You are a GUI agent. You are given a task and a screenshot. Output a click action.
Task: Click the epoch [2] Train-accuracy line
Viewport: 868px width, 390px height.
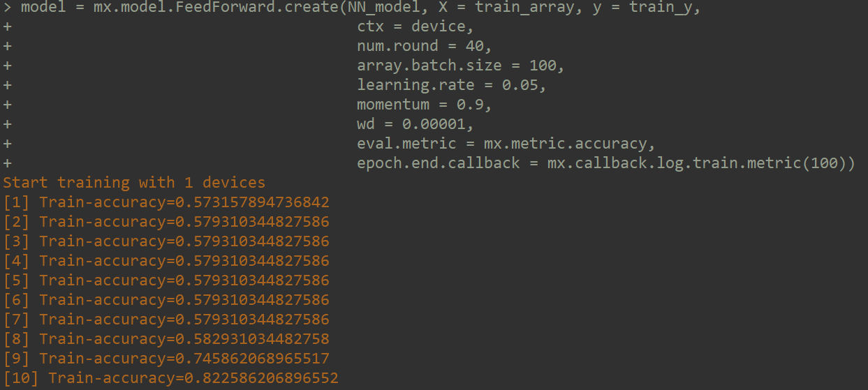point(166,222)
